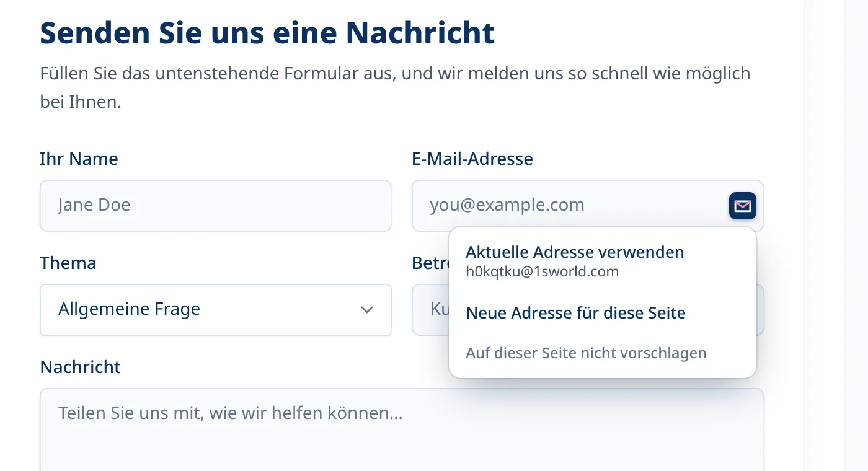The width and height of the screenshot is (868, 471).
Task: Choose "Auf dieser Seite nicht vorschlagen"
Action: (586, 353)
